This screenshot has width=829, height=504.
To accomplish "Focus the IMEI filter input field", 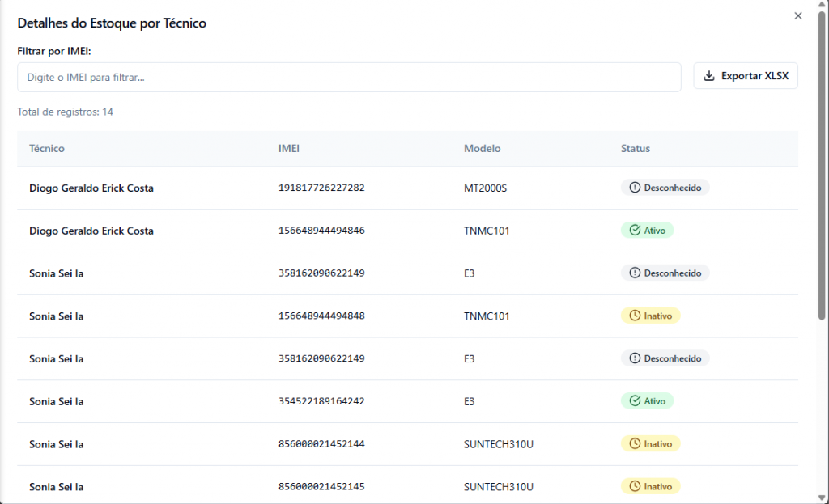I will click(349, 78).
